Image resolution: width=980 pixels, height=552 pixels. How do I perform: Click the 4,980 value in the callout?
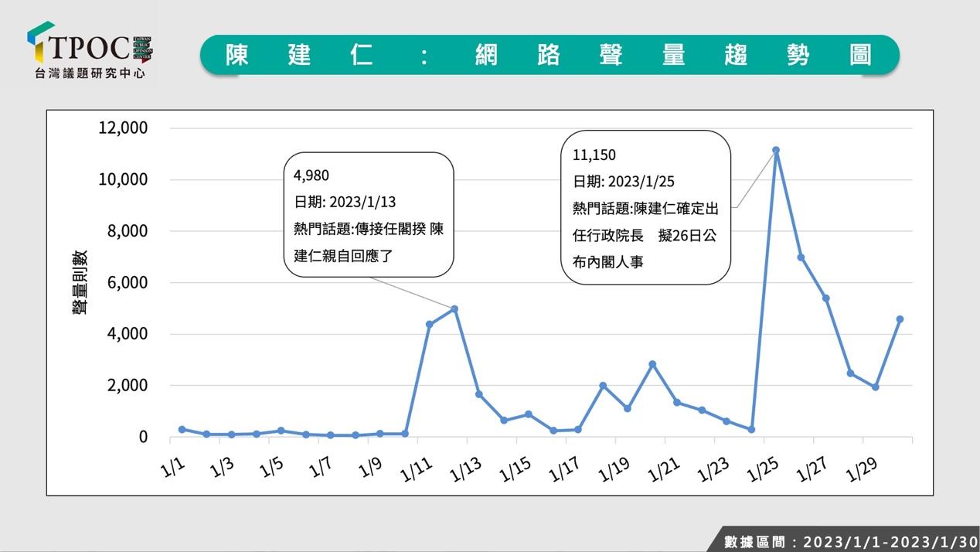(311, 175)
